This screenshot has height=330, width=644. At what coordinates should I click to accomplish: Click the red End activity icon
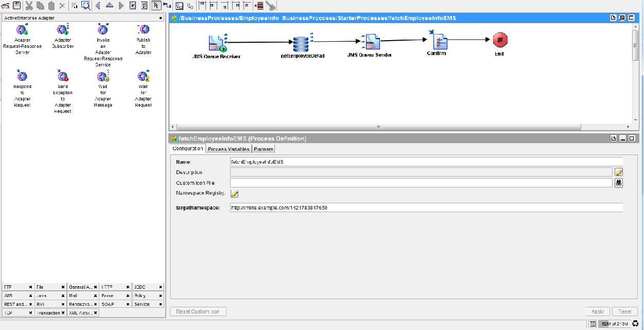499,41
